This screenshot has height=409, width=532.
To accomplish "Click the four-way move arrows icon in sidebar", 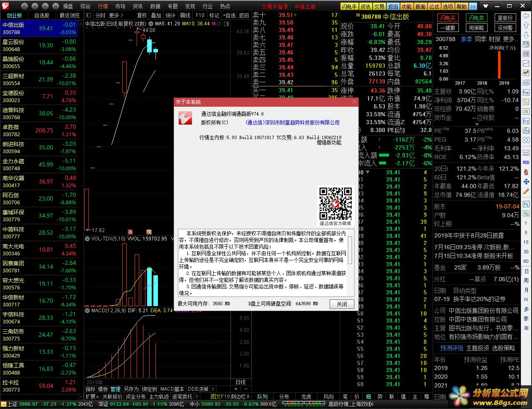I will pyautogui.click(x=526, y=182).
